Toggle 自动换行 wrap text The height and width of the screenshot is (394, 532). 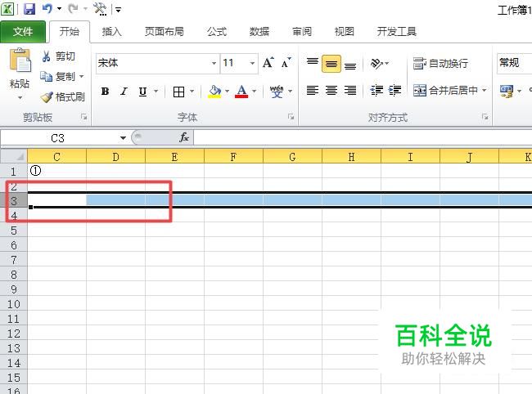click(440, 63)
